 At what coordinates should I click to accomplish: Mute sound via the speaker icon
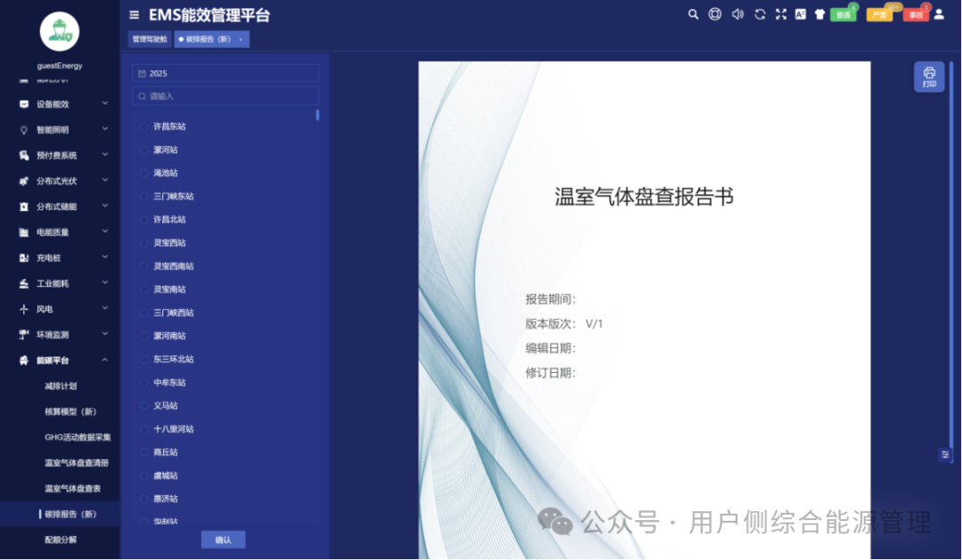pos(738,14)
